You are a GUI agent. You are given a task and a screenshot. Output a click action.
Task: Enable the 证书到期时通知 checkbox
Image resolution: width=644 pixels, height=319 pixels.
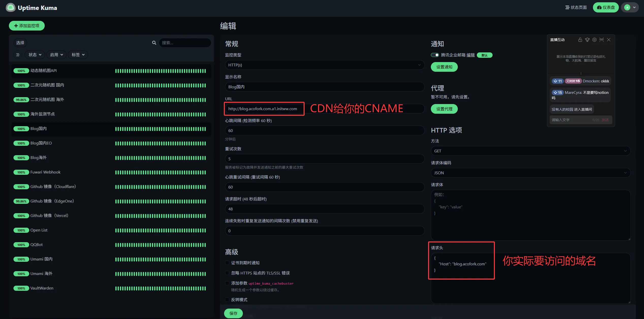point(227,263)
